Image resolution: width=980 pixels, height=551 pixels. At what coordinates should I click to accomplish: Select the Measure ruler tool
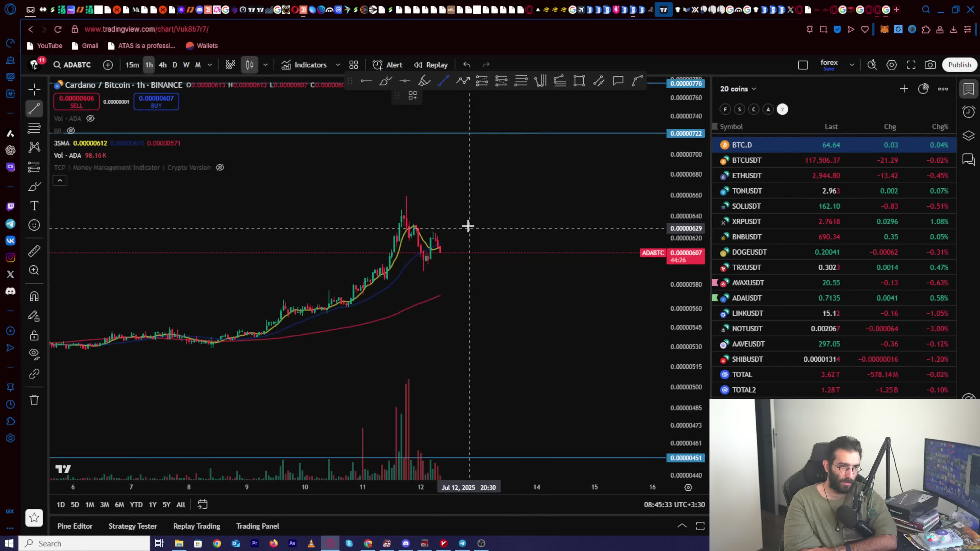click(34, 251)
